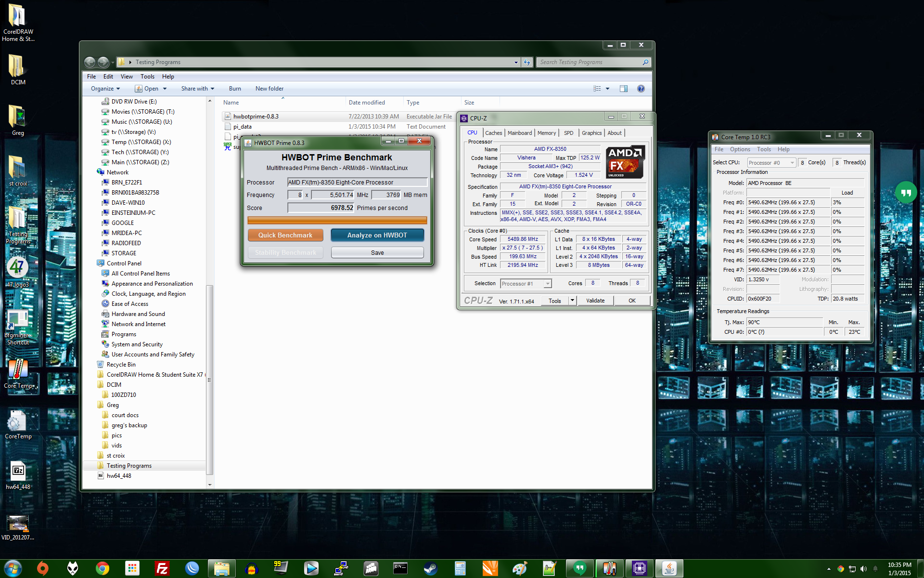Switch to CPU-Z via taskbar icon
The width and height of the screenshot is (924, 578).
click(x=639, y=569)
